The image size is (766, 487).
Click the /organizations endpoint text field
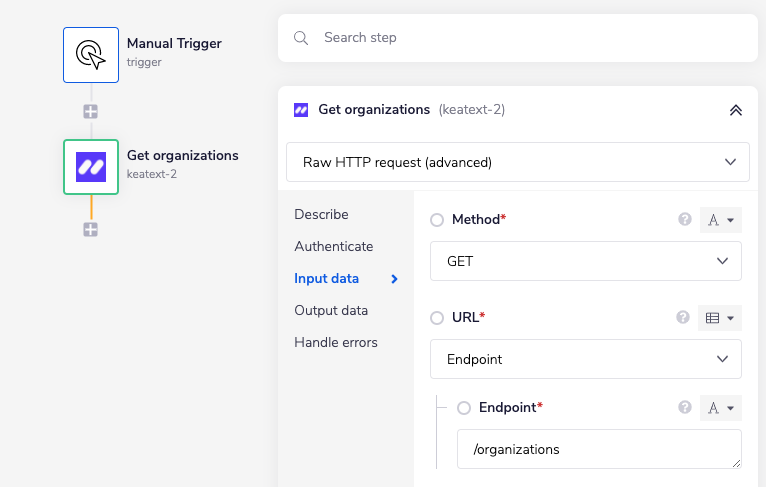pyautogui.click(x=598, y=449)
